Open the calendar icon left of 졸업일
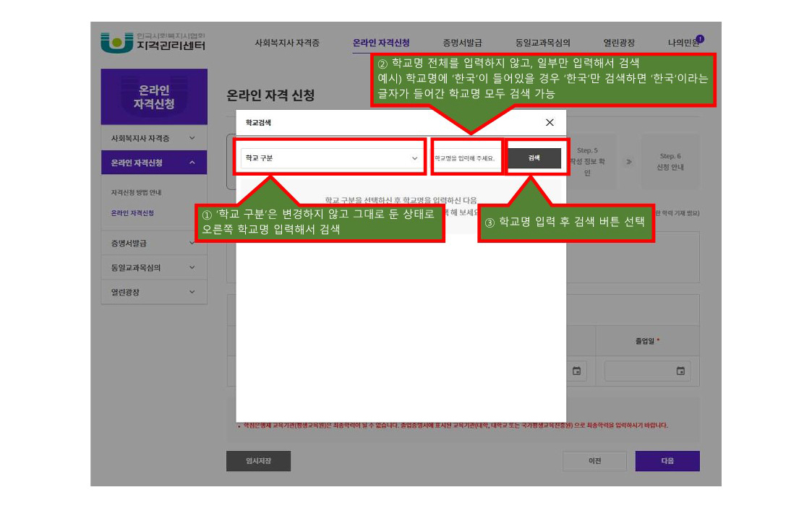Screen dimensions: 812x508 point(576,371)
